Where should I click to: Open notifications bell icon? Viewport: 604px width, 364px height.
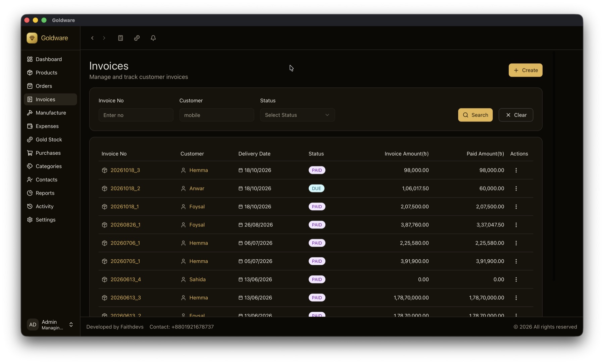pyautogui.click(x=153, y=38)
